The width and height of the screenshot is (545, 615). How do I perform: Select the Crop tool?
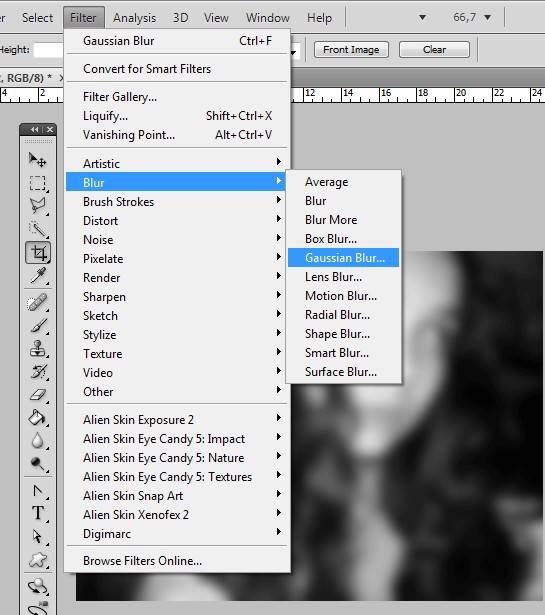pyautogui.click(x=38, y=252)
